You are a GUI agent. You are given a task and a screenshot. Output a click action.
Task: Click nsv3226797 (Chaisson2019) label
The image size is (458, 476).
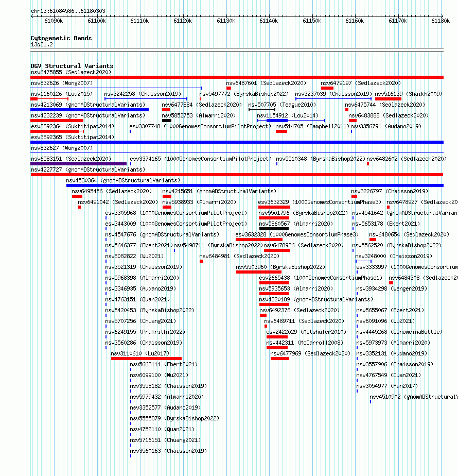(390, 192)
